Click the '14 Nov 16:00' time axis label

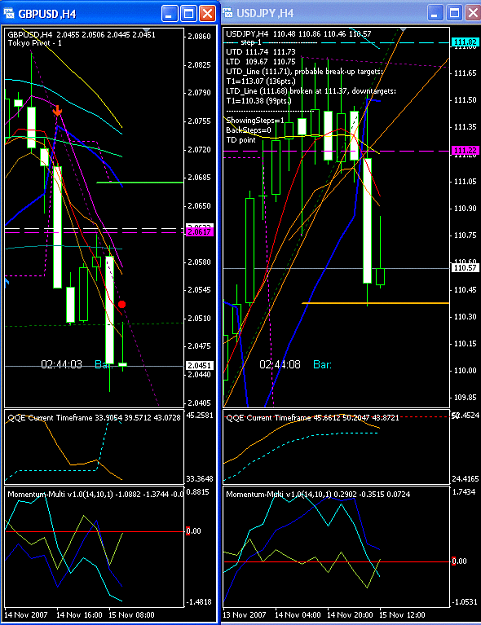pyautogui.click(x=79, y=615)
